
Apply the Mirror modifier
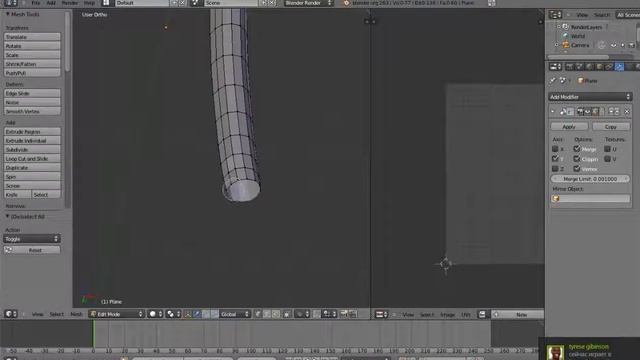(569, 127)
